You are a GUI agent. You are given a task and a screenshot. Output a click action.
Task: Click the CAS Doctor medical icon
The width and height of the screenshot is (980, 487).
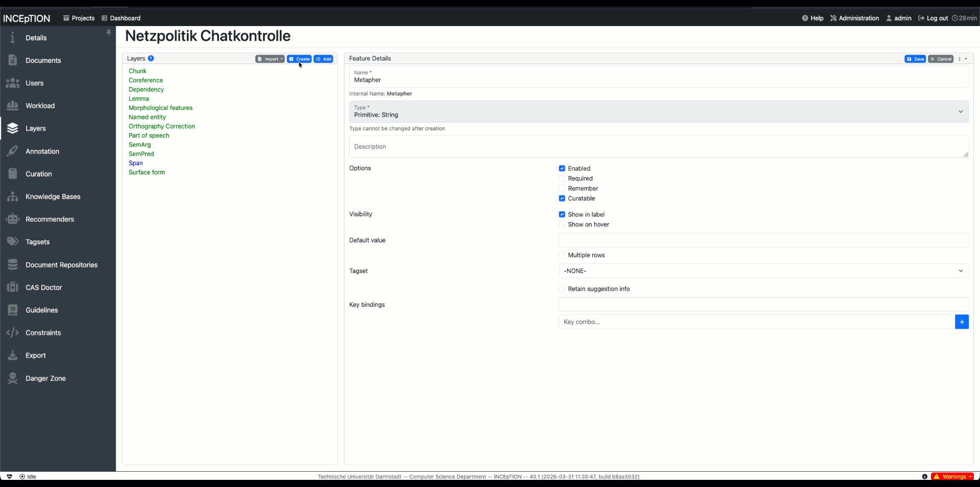pos(13,287)
